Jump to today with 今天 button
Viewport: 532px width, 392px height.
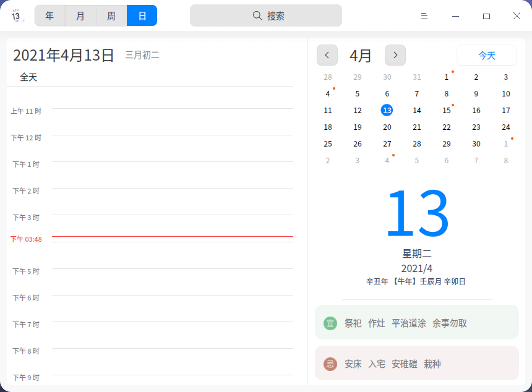(487, 55)
